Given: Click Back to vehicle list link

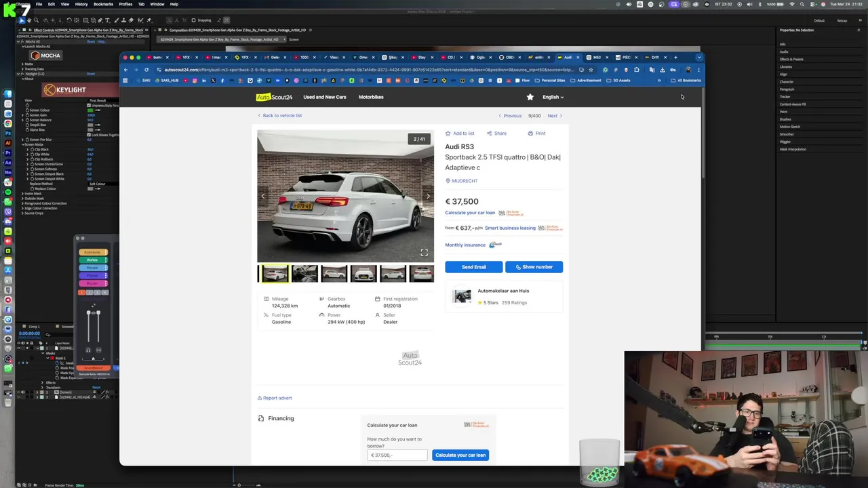Looking at the screenshot, I should [279, 115].
